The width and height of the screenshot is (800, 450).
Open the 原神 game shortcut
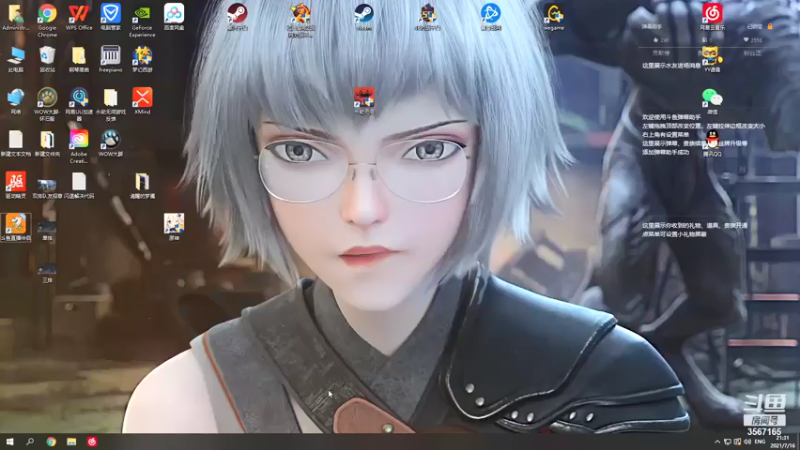[x=174, y=227]
